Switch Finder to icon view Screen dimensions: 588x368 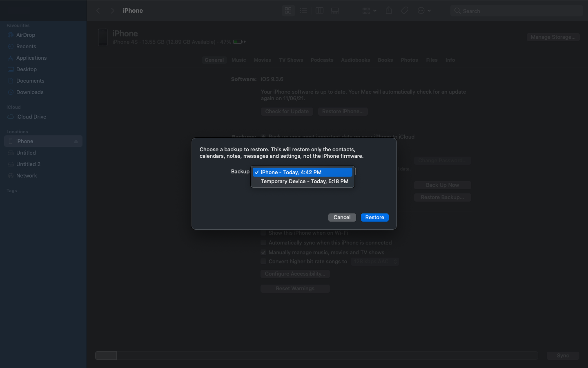pyautogui.click(x=288, y=11)
